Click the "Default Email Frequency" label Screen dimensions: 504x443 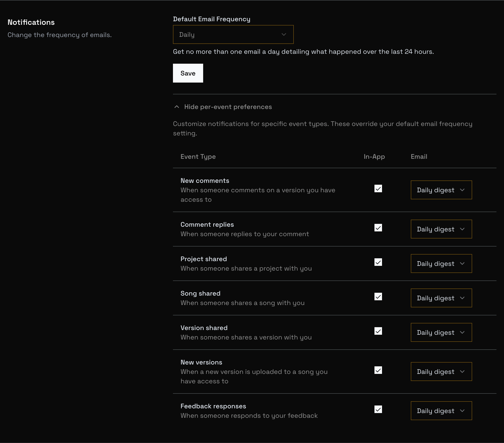tap(212, 19)
